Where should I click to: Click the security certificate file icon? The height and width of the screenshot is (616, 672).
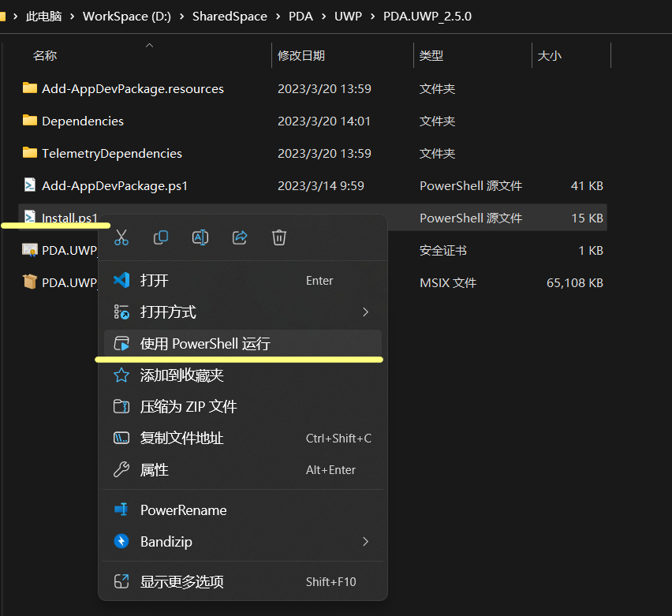coord(29,250)
